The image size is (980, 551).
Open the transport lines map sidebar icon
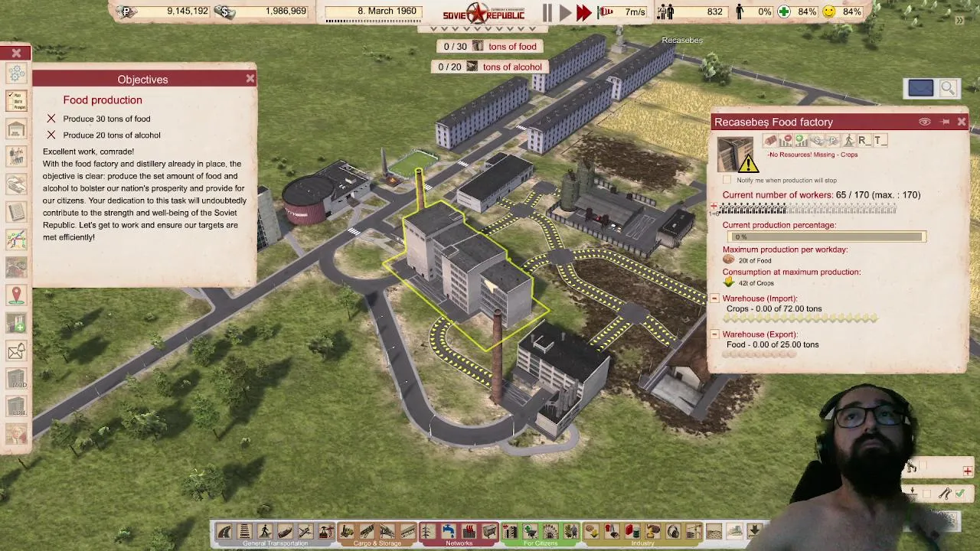point(16,239)
